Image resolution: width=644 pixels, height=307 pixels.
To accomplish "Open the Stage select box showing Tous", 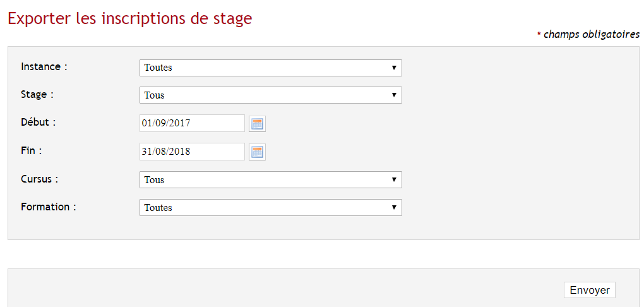I will click(x=271, y=95).
